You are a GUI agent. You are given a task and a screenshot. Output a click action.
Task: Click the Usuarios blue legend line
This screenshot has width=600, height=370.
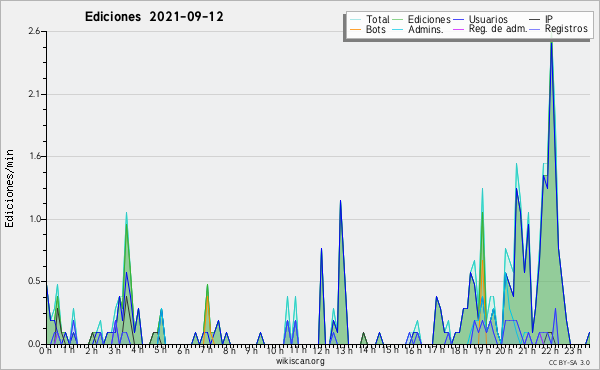(x=458, y=20)
